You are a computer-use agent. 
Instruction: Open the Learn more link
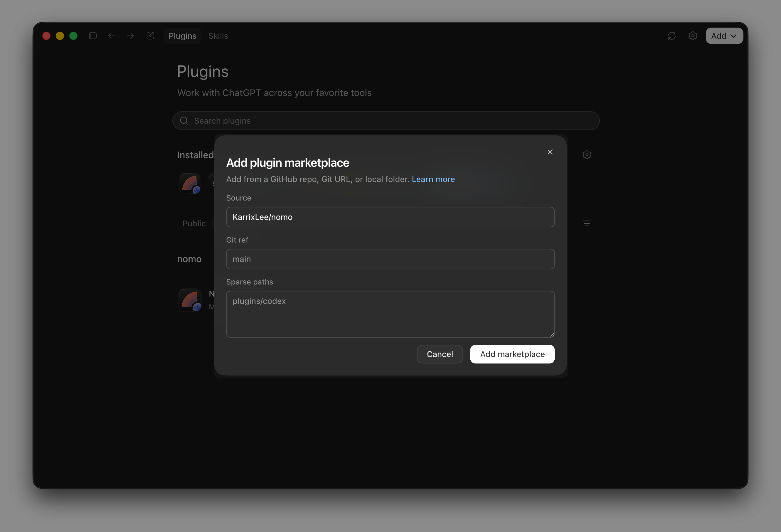point(433,179)
